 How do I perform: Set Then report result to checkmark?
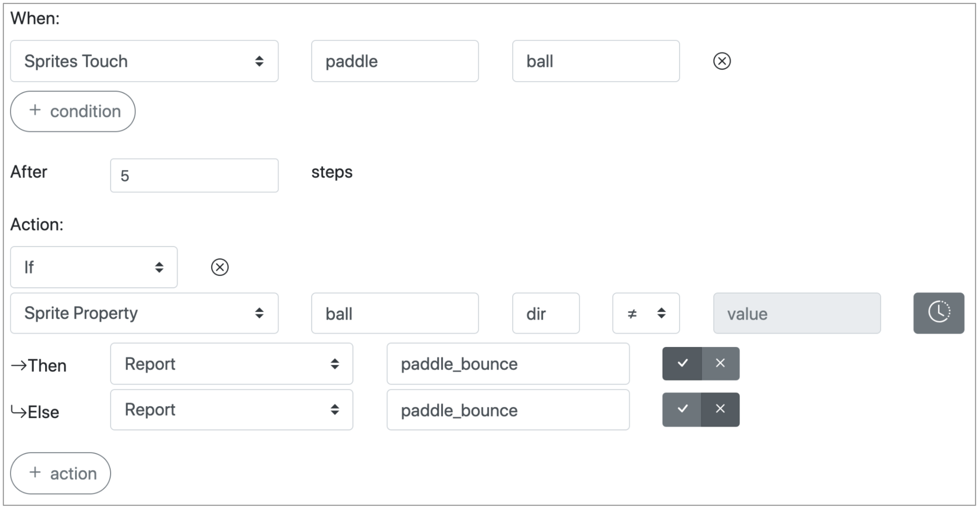682,363
